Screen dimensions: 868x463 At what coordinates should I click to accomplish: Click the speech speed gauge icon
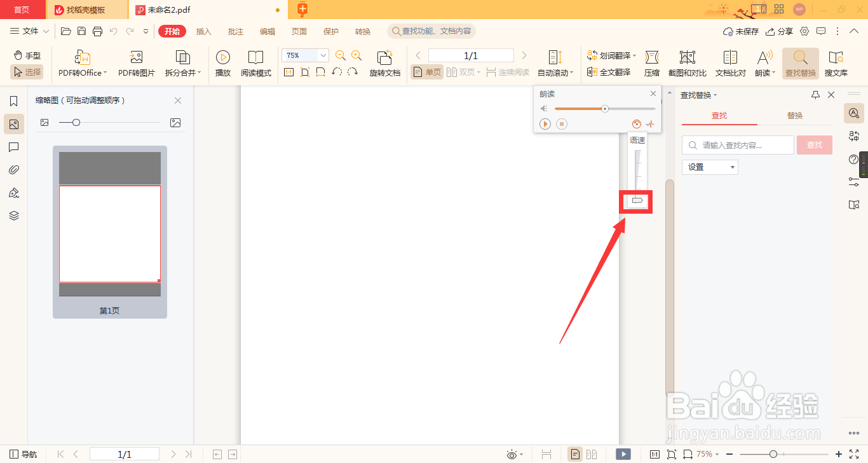pyautogui.click(x=637, y=124)
